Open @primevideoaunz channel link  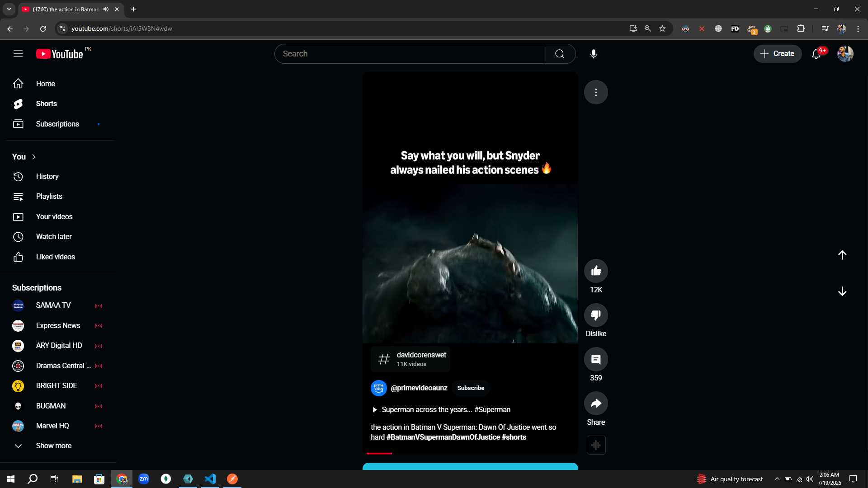(x=419, y=388)
